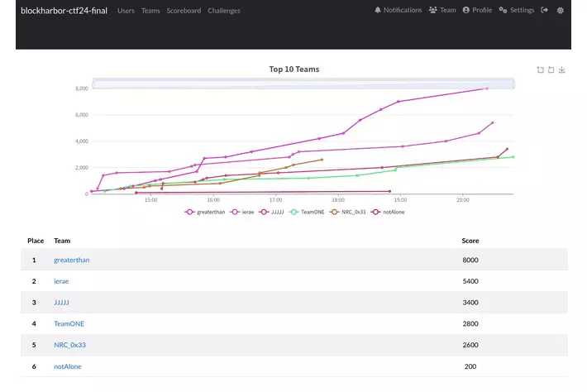Screen dimensions: 587x392
Task: Open Settings from the navbar
Action: [x=517, y=11]
